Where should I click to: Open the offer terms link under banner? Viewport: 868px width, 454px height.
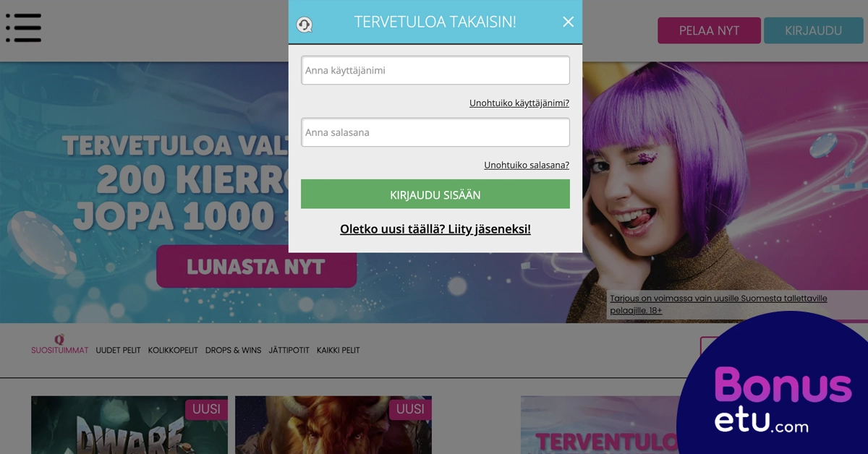point(718,304)
